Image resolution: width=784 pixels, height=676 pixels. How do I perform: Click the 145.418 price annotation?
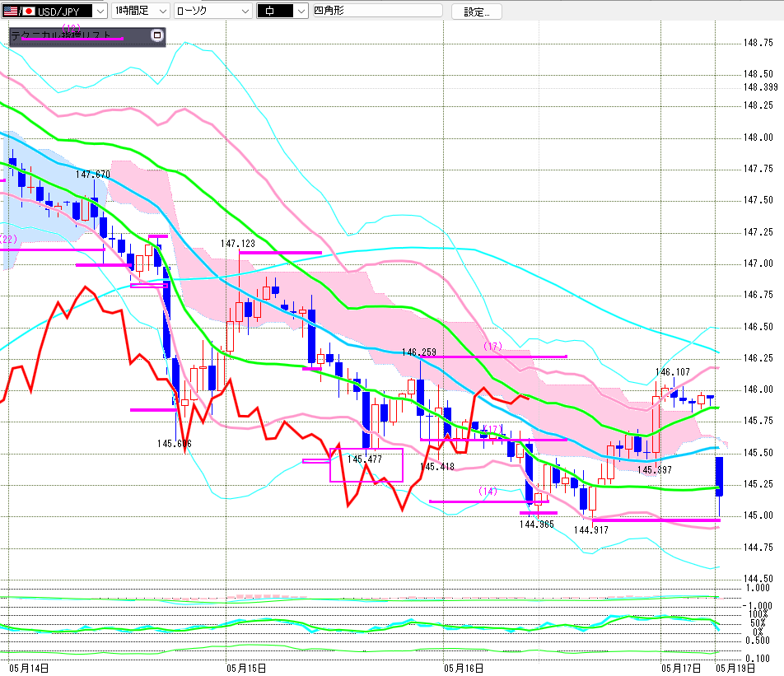pyautogui.click(x=437, y=467)
